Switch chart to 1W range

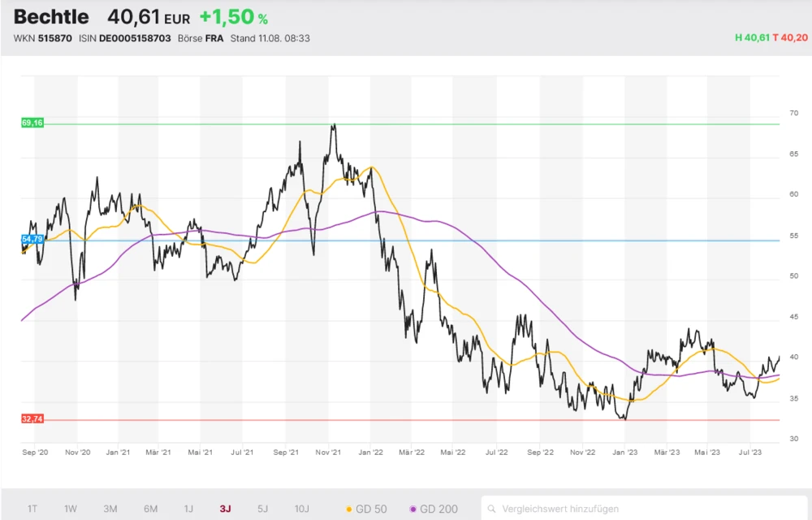71,509
